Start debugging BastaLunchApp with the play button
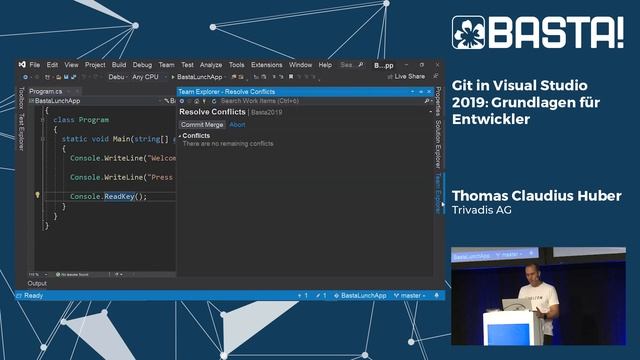The image size is (640, 360). (x=197, y=77)
